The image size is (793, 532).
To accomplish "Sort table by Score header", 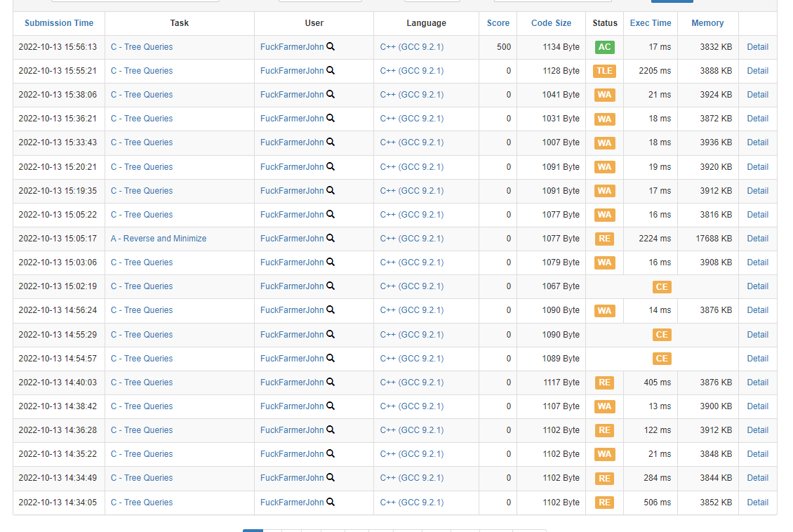I will pos(498,22).
